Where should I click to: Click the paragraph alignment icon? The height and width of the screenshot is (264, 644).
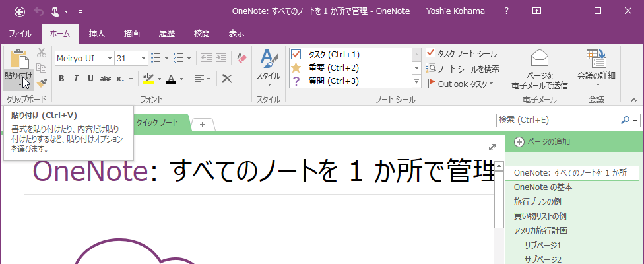point(199,79)
